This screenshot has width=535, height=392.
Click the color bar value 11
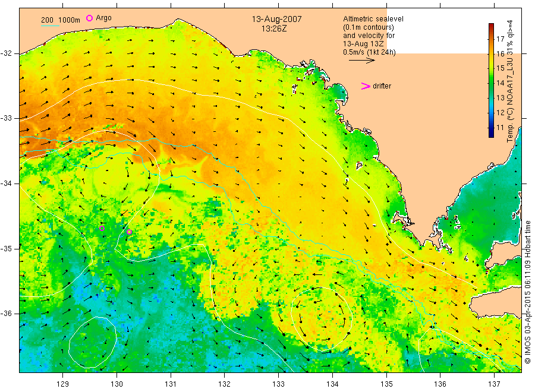click(500, 128)
